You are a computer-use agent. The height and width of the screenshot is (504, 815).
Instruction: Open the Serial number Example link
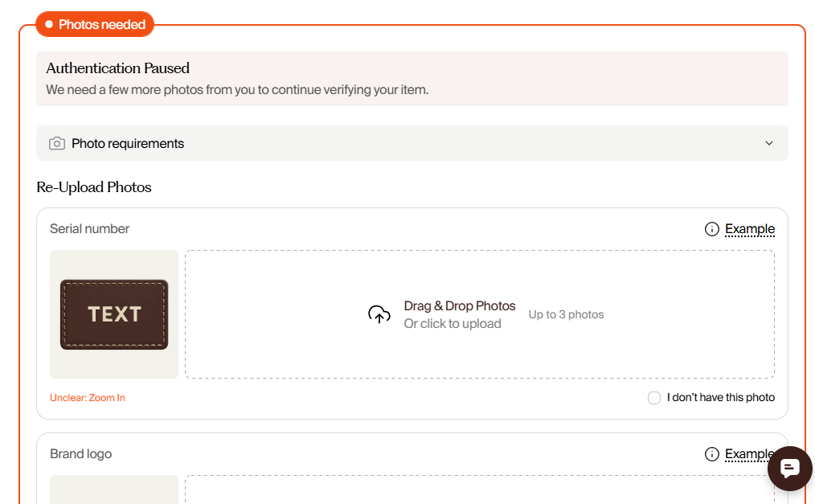point(750,229)
